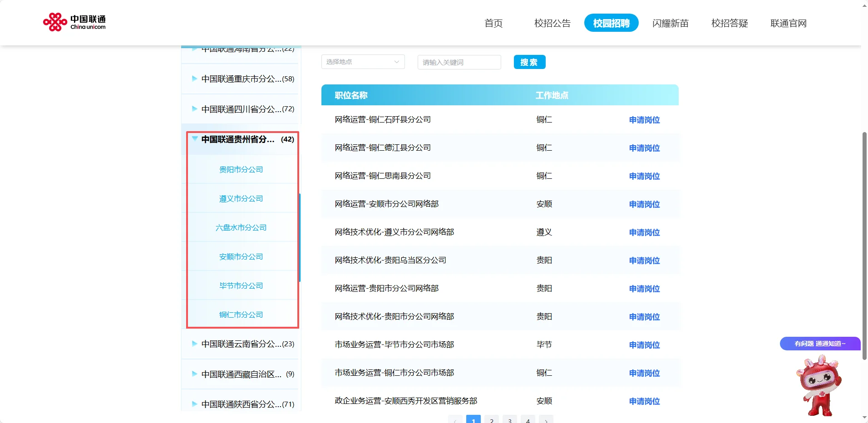Click the page vertical scrollbar thumb
The width and height of the screenshot is (868, 423).
coord(864,245)
